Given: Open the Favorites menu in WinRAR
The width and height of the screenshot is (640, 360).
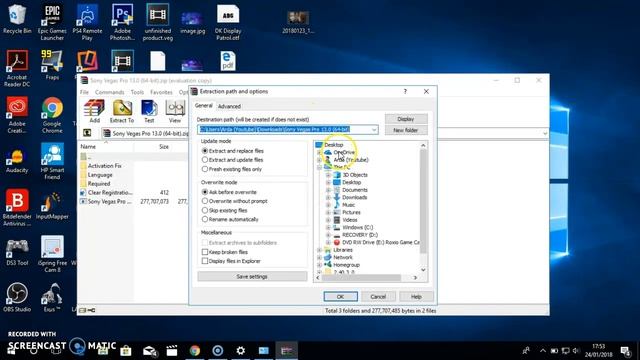Looking at the screenshot, I should click(x=161, y=92).
